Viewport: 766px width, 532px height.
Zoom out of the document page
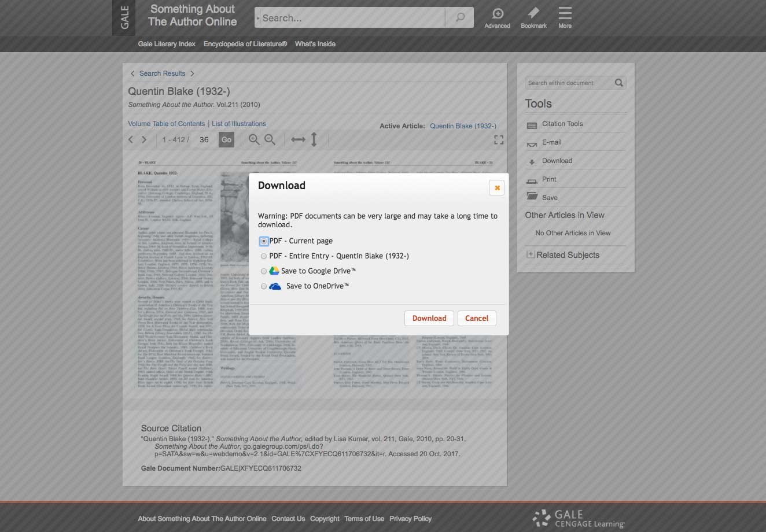pyautogui.click(x=270, y=139)
